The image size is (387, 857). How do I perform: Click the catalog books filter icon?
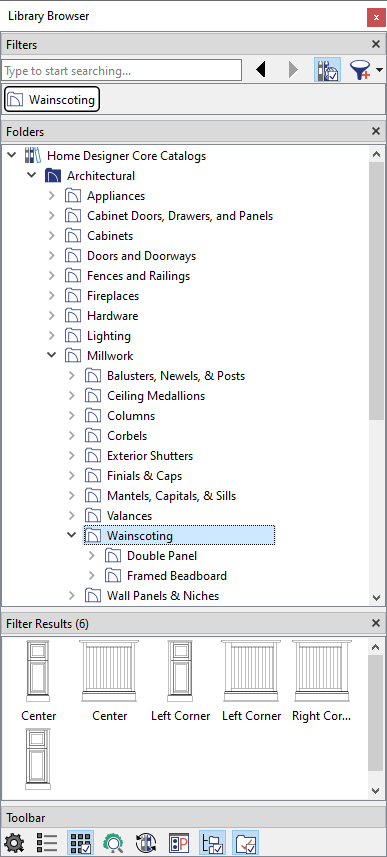click(x=327, y=69)
